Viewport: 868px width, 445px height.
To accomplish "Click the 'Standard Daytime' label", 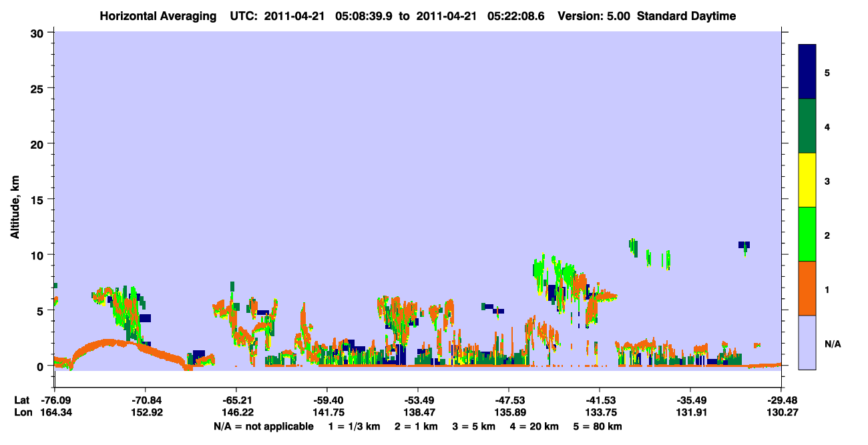I will [x=686, y=16].
